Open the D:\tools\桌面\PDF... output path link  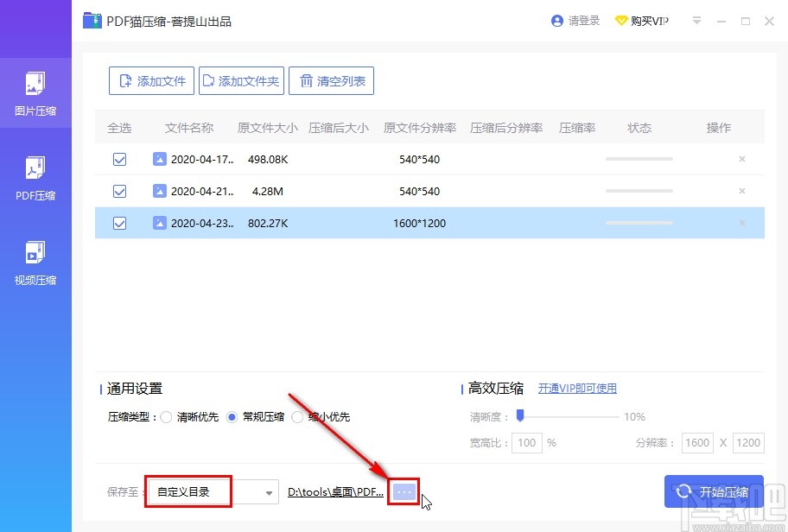point(336,492)
